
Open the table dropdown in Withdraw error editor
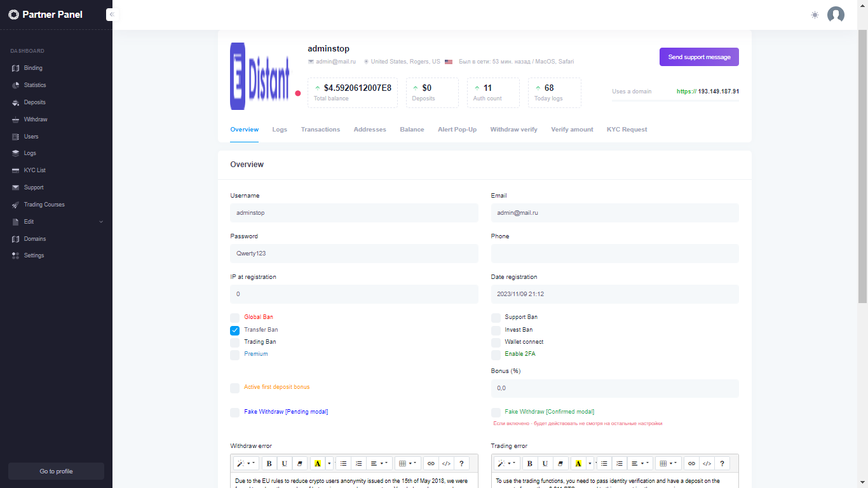pyautogui.click(x=408, y=463)
